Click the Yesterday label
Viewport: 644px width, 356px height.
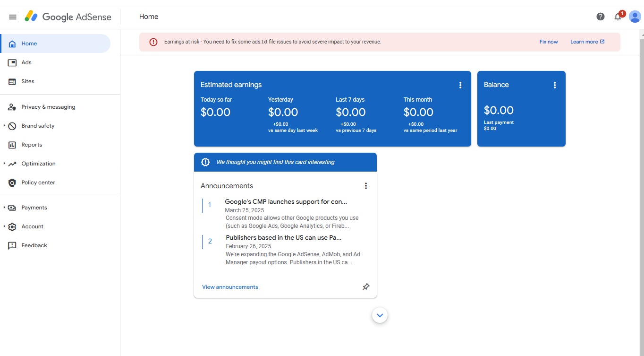click(x=280, y=100)
